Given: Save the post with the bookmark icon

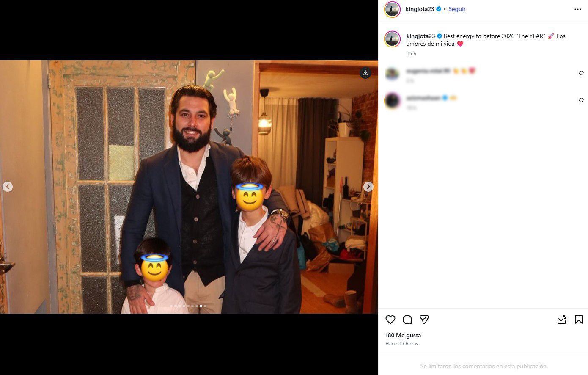Looking at the screenshot, I should tap(579, 320).
